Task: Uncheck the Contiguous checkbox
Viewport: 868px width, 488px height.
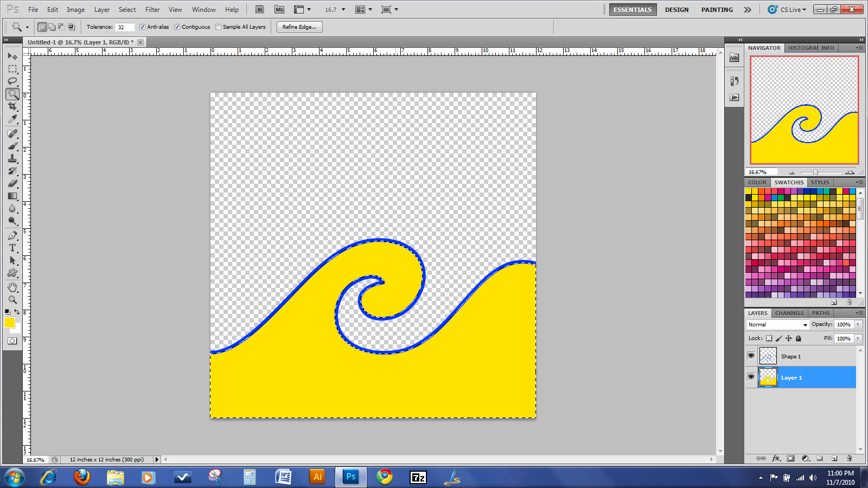Action: tap(177, 27)
